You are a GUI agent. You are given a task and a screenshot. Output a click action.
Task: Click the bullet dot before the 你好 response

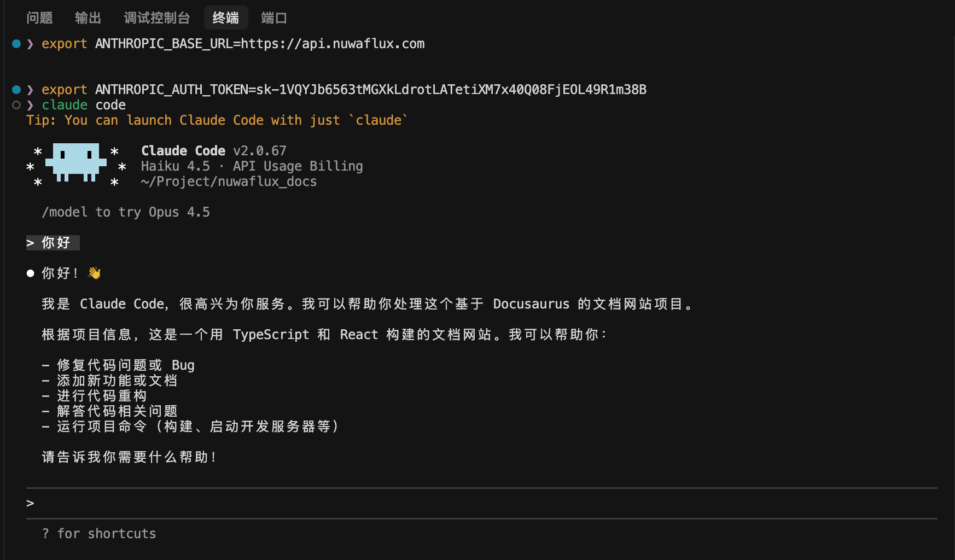click(31, 272)
